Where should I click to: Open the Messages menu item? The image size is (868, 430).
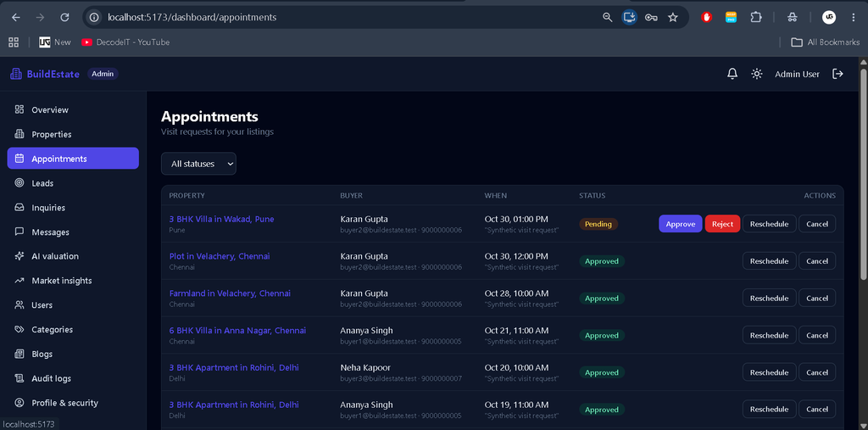[73, 232]
